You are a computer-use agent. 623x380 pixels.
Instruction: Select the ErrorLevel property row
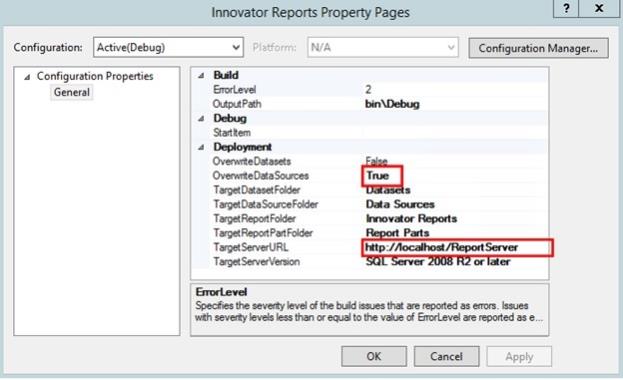point(370,89)
